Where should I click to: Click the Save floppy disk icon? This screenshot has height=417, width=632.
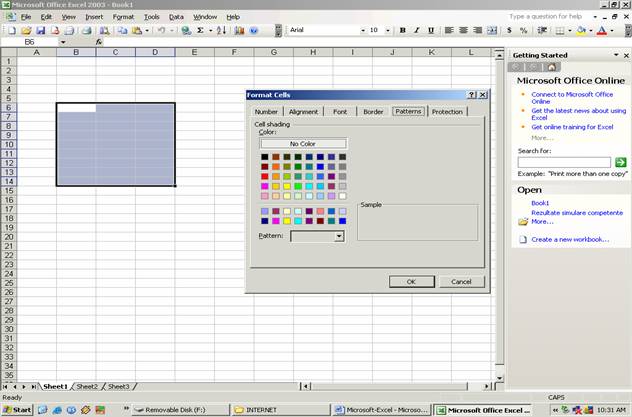[40, 30]
